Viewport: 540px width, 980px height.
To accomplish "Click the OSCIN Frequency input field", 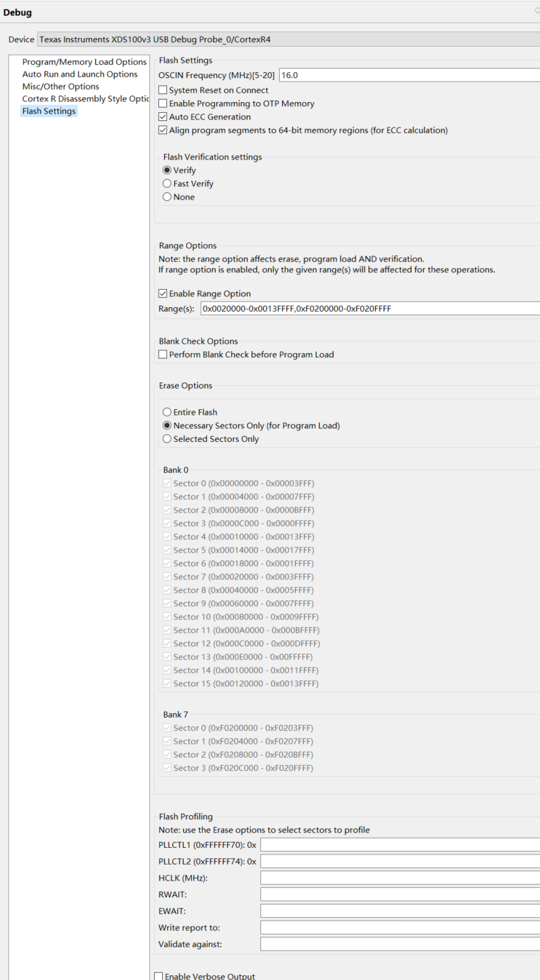I will click(409, 75).
